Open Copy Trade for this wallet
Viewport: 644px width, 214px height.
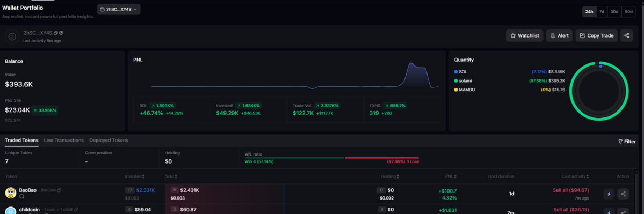[596, 35]
